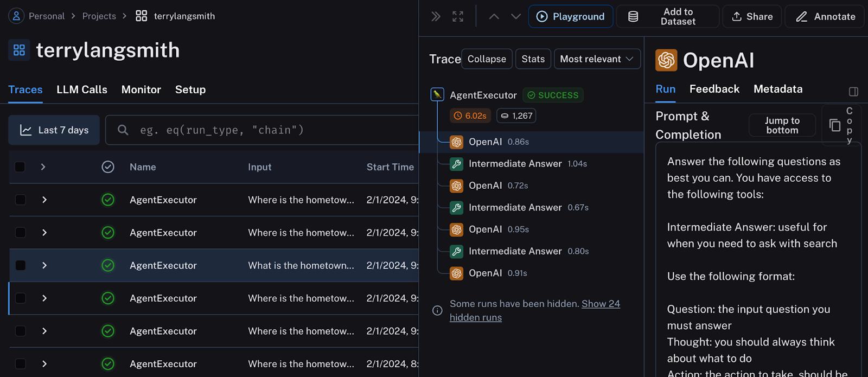Click the large OpenAI logo in the run header
The height and width of the screenshot is (377, 868).
click(666, 60)
